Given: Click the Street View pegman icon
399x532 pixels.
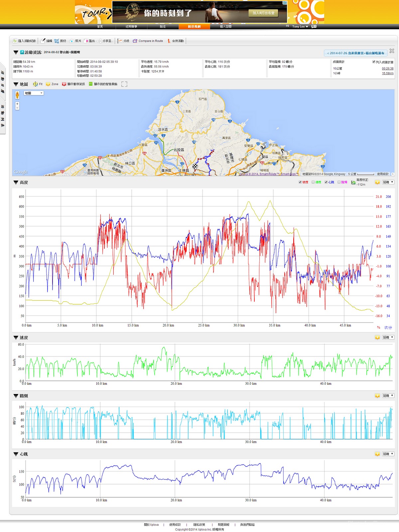Looking at the screenshot, I should pyautogui.click(x=17, y=95).
